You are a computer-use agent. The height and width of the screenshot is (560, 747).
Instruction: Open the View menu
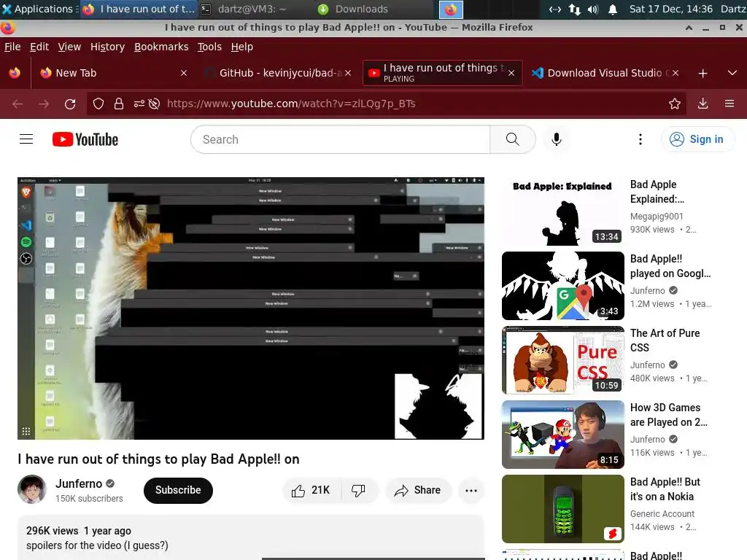click(x=69, y=47)
